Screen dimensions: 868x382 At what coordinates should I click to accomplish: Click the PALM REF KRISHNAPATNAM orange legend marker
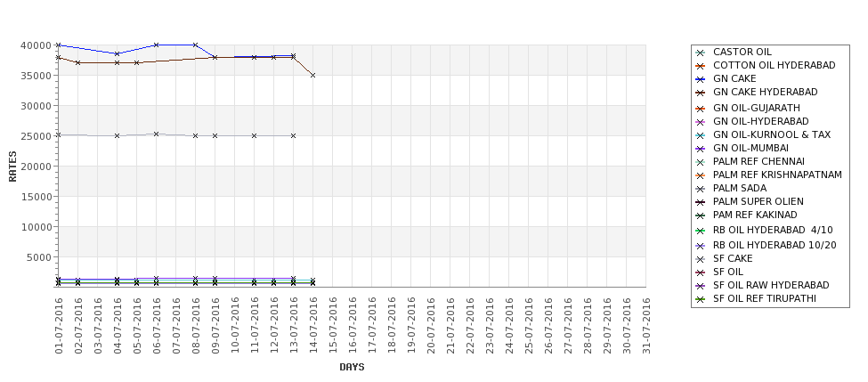coord(701,175)
